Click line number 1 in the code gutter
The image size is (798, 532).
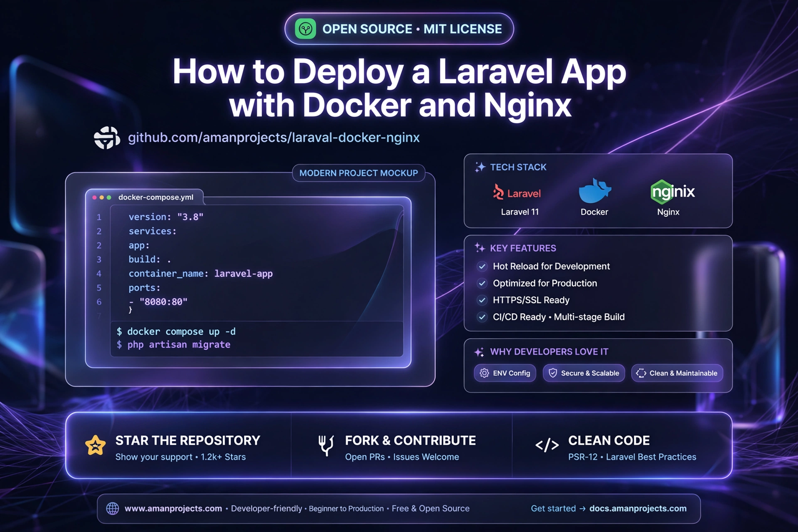[x=99, y=217]
